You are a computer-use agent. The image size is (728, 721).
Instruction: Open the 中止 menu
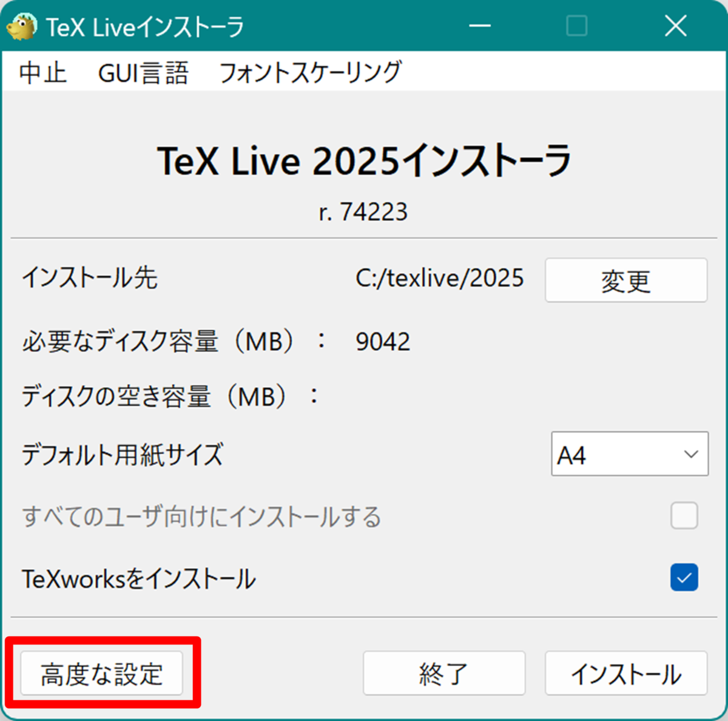coord(42,73)
